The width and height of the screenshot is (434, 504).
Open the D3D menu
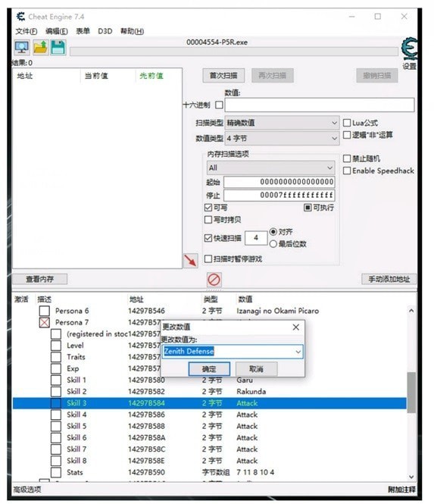click(105, 31)
